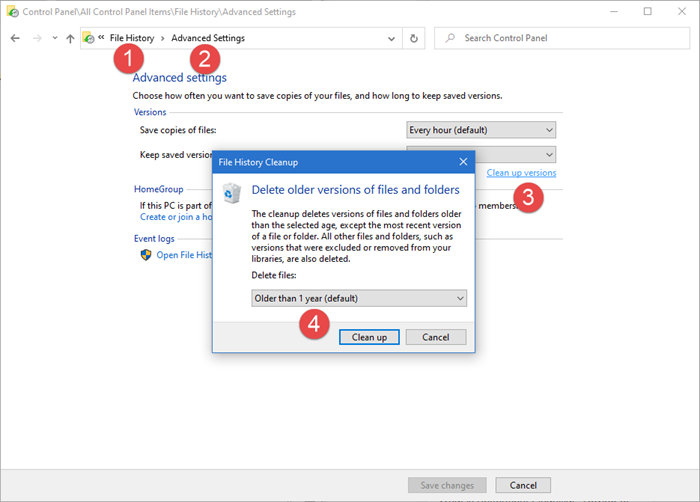Click the forward navigation arrow
Screen dimensions: 700x502
[37, 38]
